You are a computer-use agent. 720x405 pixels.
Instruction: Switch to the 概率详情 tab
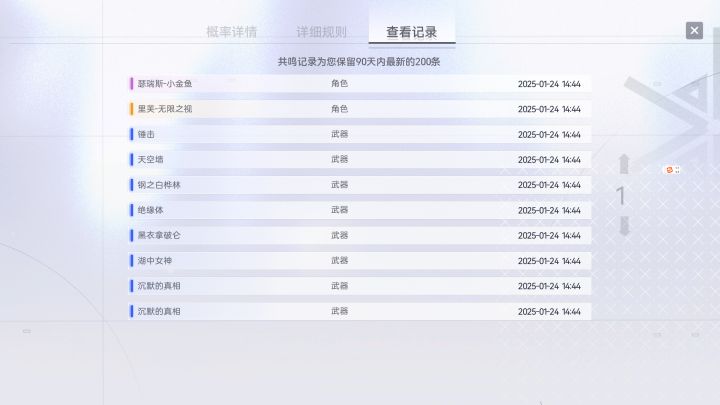tap(231, 32)
